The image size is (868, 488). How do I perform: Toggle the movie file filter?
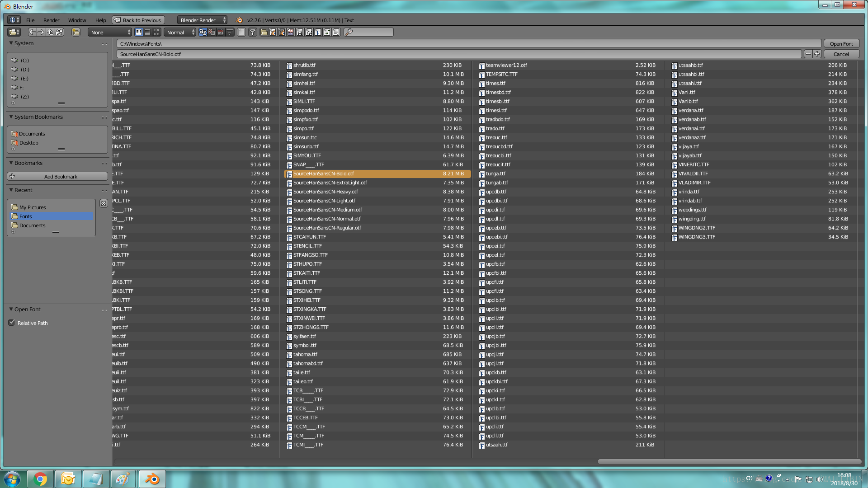pos(300,32)
